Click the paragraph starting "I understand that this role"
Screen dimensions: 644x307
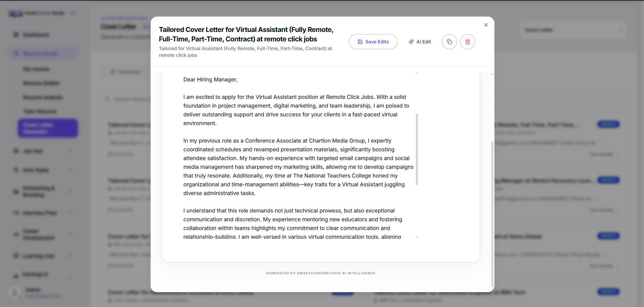pyautogui.click(x=293, y=224)
